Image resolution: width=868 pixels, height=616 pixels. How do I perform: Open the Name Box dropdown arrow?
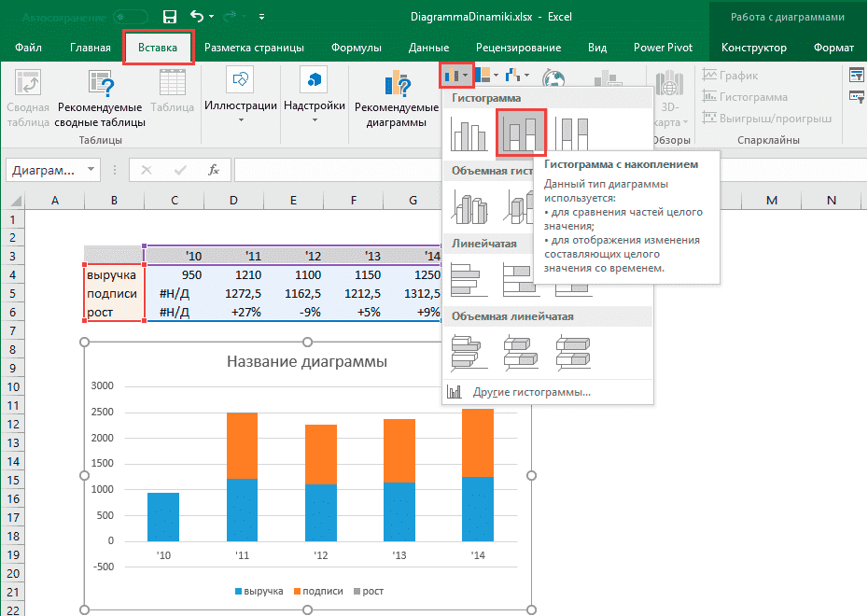tap(91, 170)
